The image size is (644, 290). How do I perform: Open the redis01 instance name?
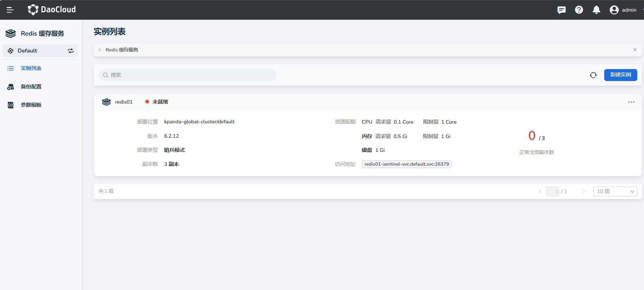click(x=124, y=102)
